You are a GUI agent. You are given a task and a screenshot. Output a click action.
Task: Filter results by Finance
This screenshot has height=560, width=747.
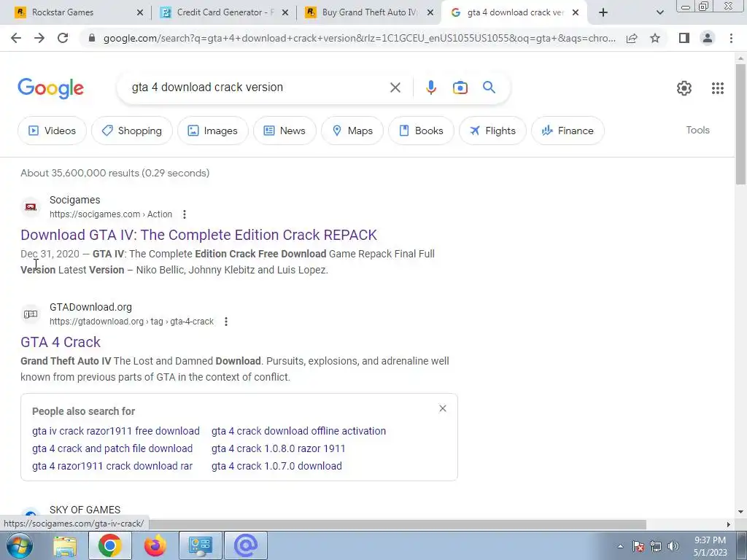tap(568, 131)
